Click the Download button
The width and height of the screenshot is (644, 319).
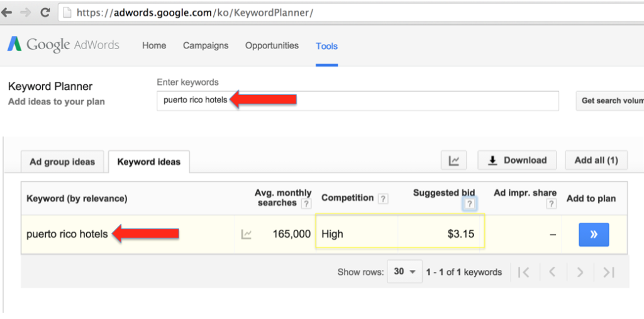[x=517, y=160]
